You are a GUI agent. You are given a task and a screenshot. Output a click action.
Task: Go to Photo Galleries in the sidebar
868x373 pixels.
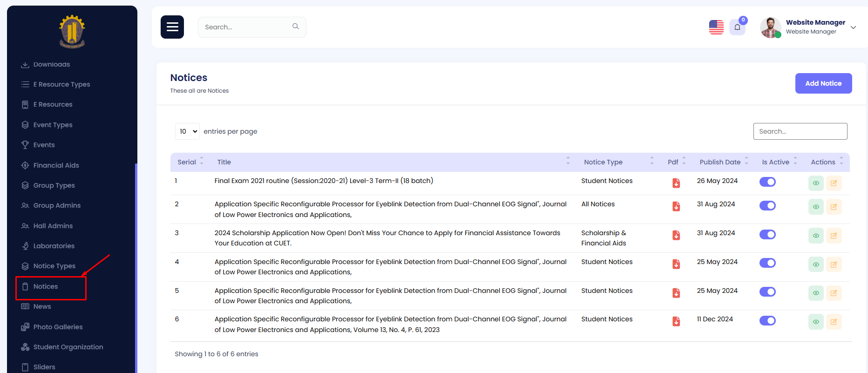[58, 327]
